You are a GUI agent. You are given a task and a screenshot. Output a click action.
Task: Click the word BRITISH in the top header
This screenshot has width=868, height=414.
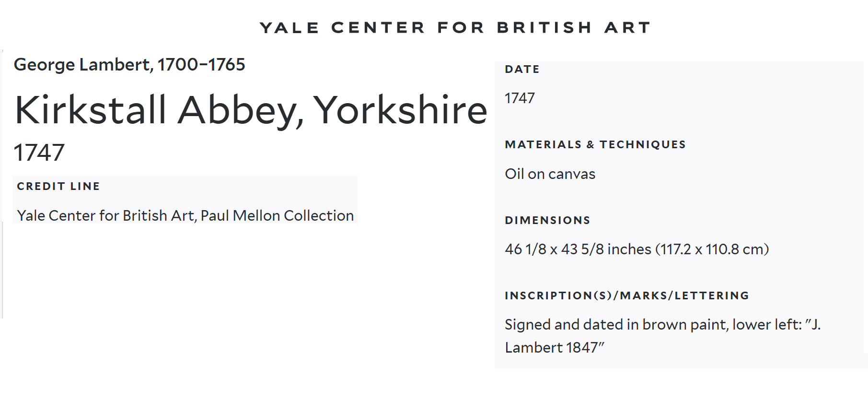(544, 28)
